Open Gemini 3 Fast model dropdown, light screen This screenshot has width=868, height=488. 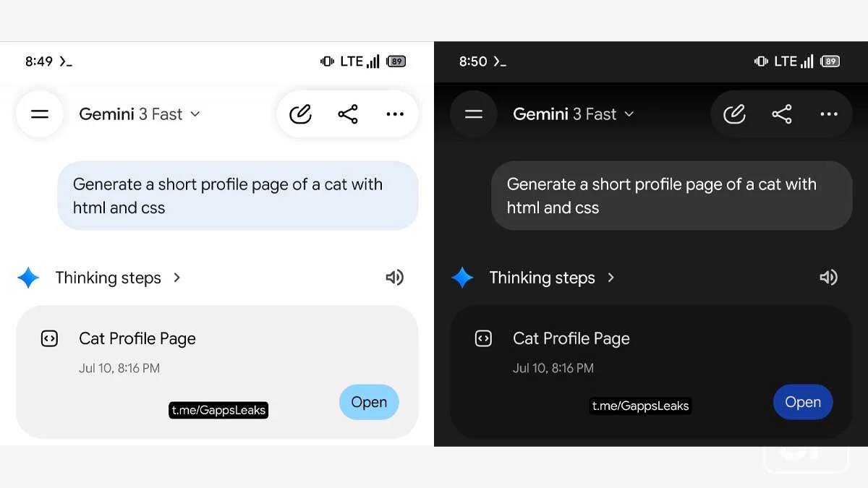pyautogui.click(x=140, y=114)
